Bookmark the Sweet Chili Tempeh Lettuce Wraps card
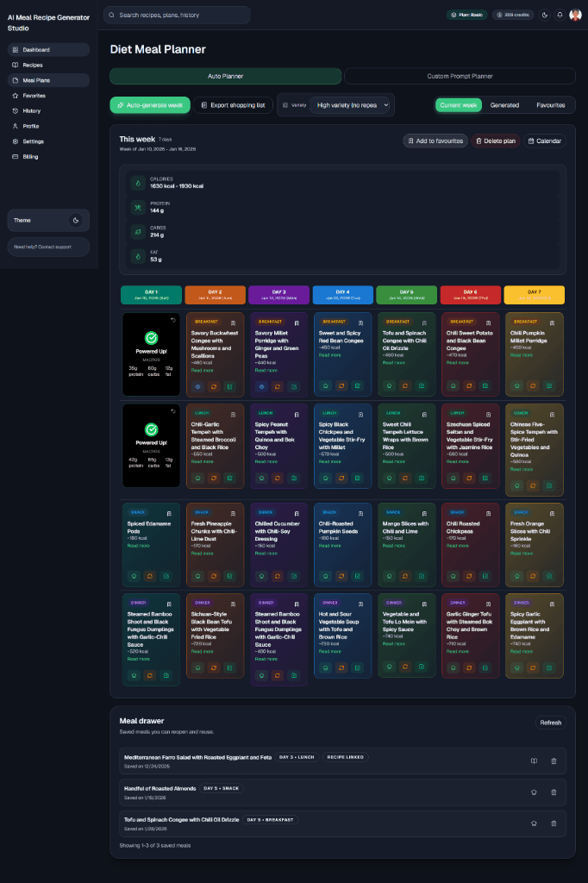Image resolution: width=588 pixels, height=883 pixels. [425, 415]
